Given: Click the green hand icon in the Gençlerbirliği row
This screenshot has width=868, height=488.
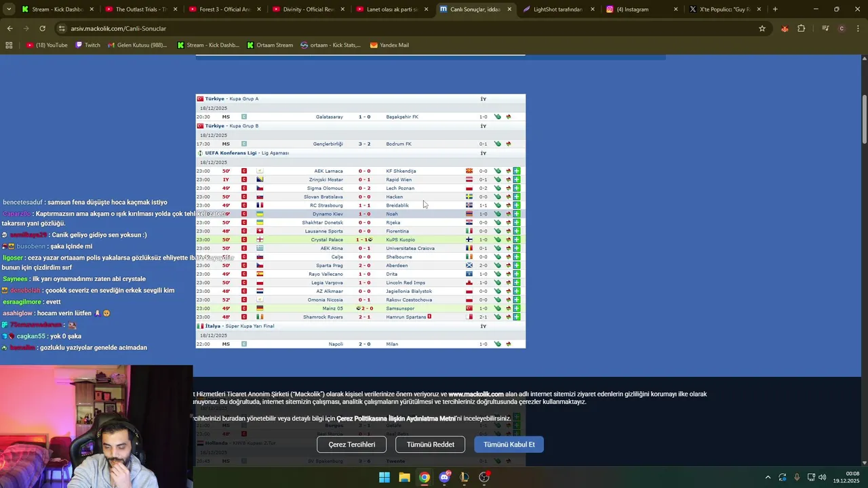Looking at the screenshot, I should (x=498, y=144).
